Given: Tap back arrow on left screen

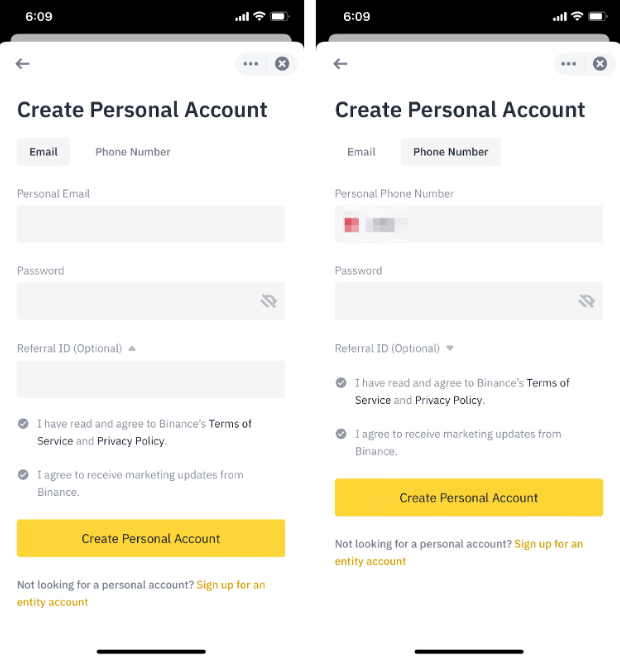Looking at the screenshot, I should point(23,64).
